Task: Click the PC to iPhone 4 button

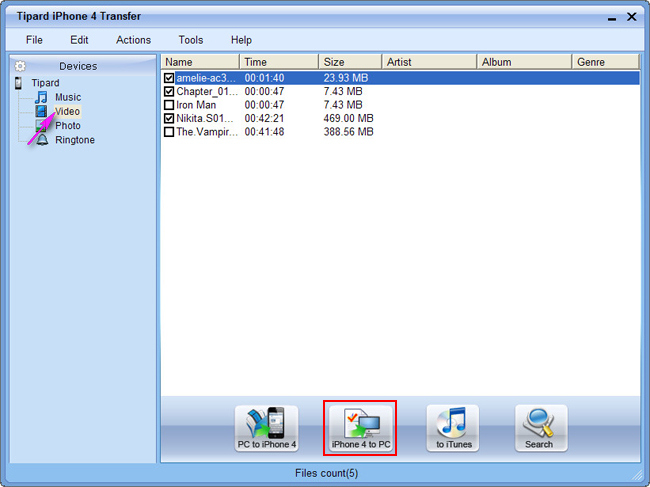Action: (x=267, y=428)
